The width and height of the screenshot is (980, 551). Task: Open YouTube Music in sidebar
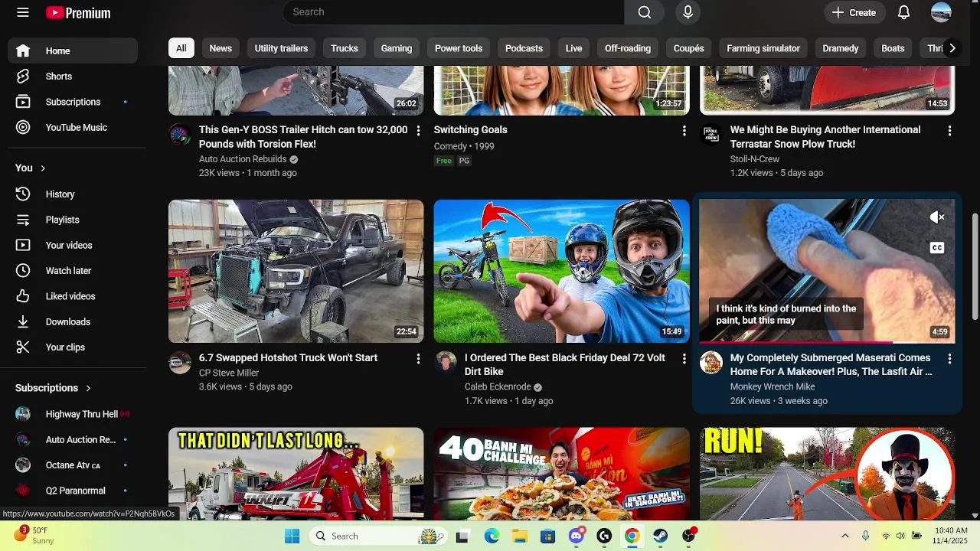73,127
